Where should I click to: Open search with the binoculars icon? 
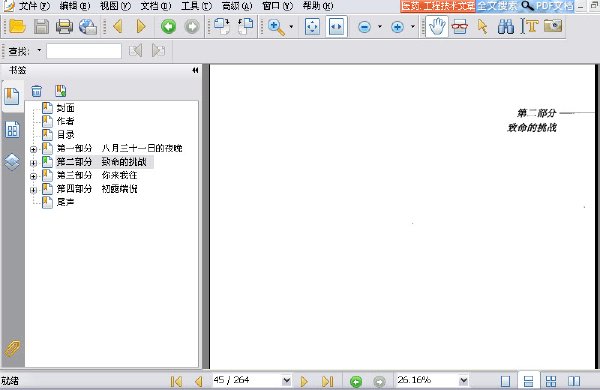505,27
